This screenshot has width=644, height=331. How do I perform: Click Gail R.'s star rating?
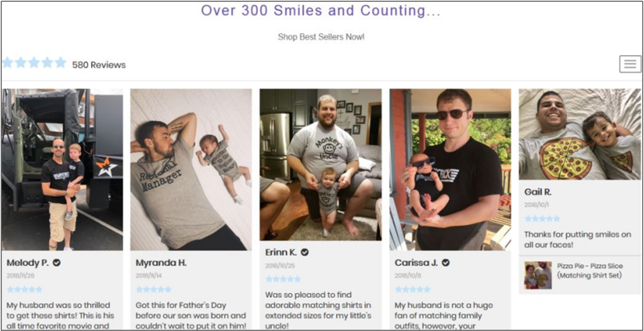pos(542,219)
